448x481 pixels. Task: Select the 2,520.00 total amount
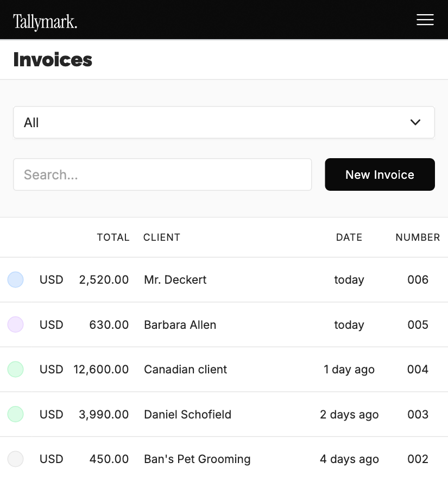(104, 280)
